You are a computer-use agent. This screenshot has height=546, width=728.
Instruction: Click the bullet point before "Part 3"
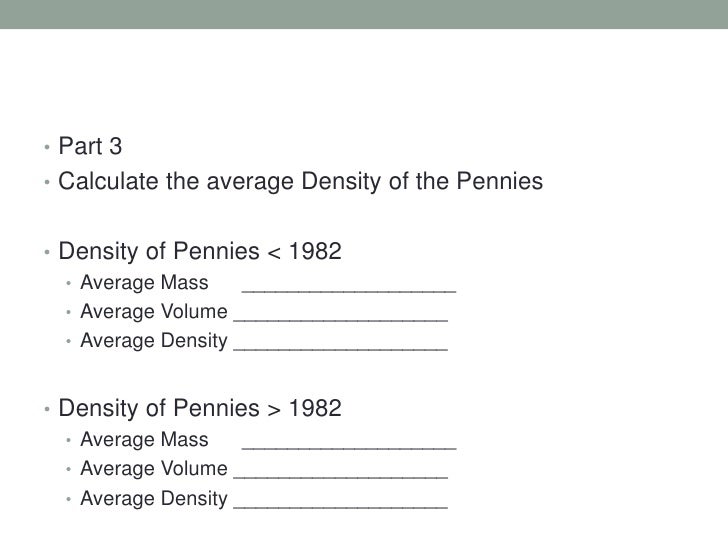pyautogui.click(x=46, y=151)
